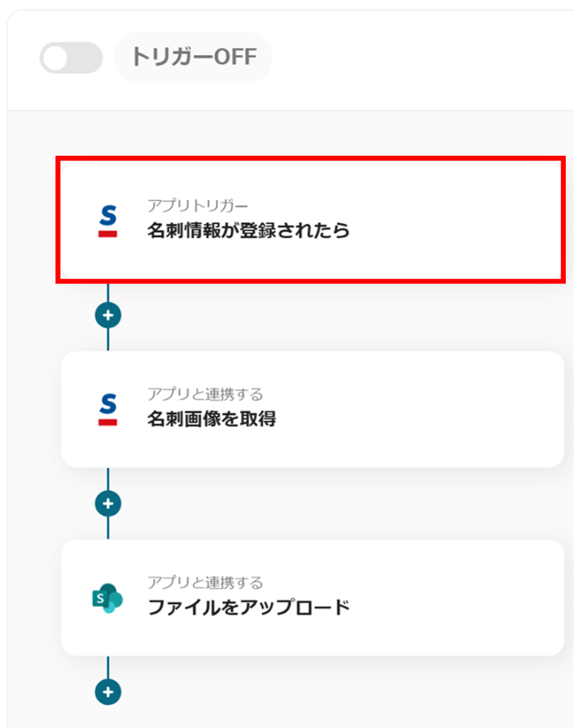Click the アプリと連携する label above 名刺画像を取得
The width and height of the screenshot is (574, 728).
pyautogui.click(x=205, y=394)
